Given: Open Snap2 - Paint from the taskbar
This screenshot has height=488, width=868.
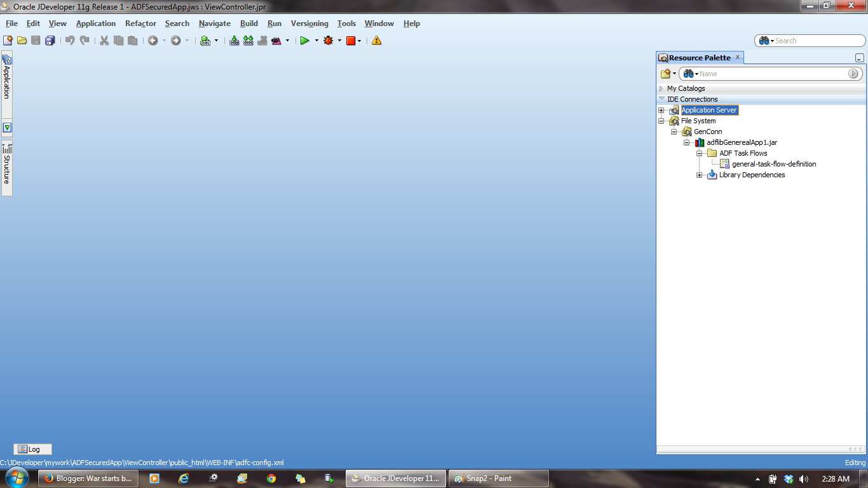Looking at the screenshot, I should click(499, 478).
